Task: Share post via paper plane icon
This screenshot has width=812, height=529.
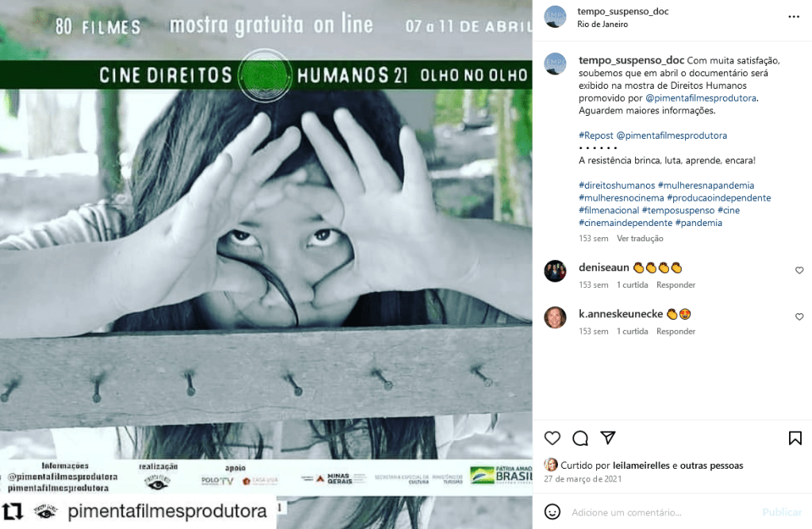Action: (x=608, y=438)
